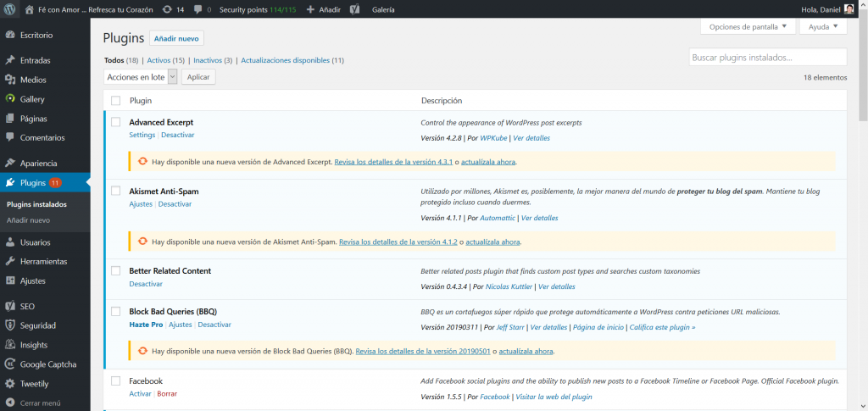The image size is (868, 411).
Task: Click the Añadir nuevo button beside Plugins title
Action: point(176,38)
